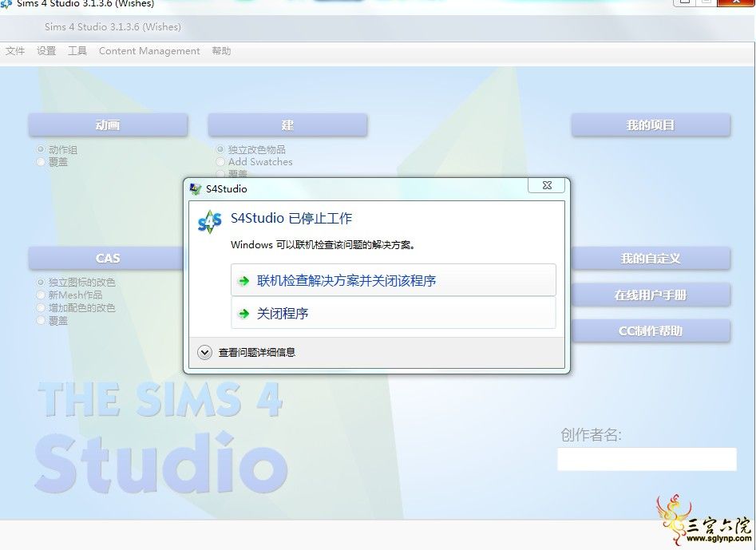756x550 pixels.
Task: Open the 帮助 menu
Action: click(x=221, y=51)
